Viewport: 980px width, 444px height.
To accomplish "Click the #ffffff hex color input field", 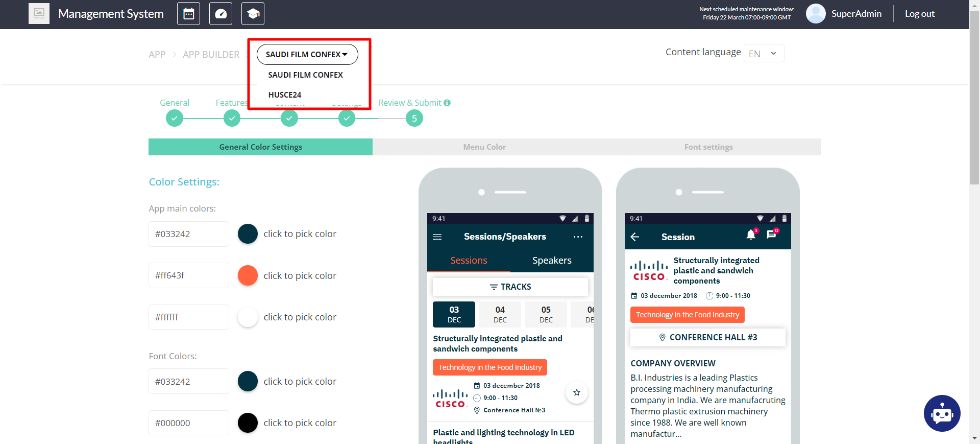I will pyautogui.click(x=188, y=317).
